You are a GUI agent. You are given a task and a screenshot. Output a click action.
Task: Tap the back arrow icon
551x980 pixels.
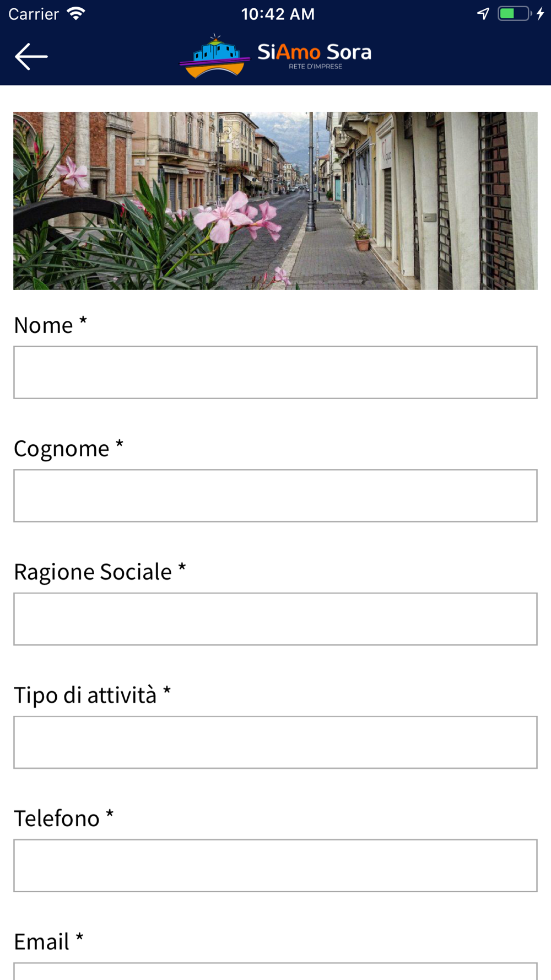point(31,56)
